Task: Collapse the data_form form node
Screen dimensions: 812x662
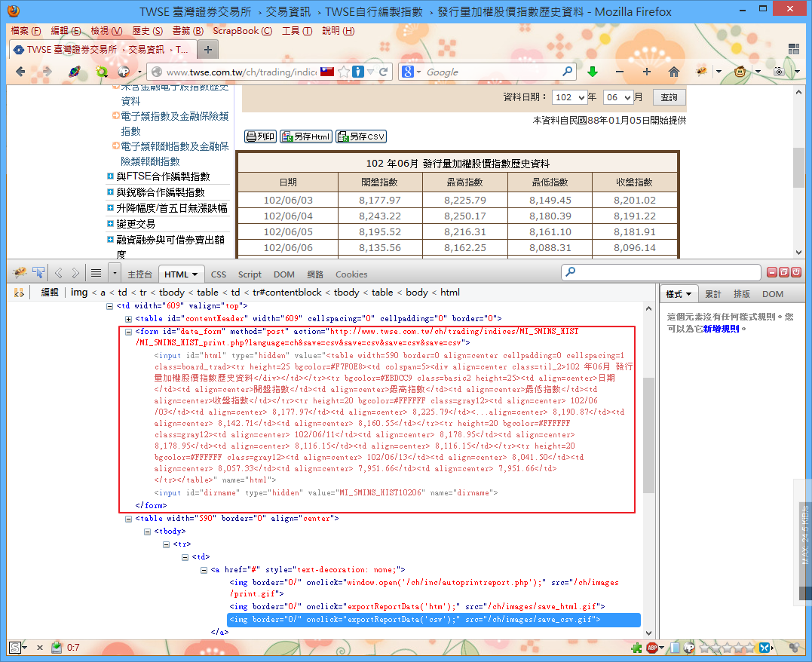Action: click(128, 332)
